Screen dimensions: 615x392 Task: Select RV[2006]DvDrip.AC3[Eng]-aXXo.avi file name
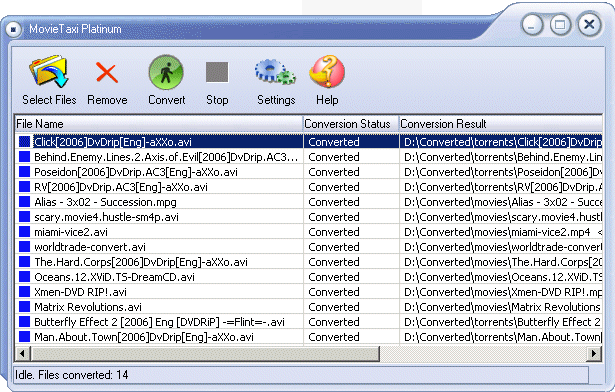pyautogui.click(x=121, y=187)
